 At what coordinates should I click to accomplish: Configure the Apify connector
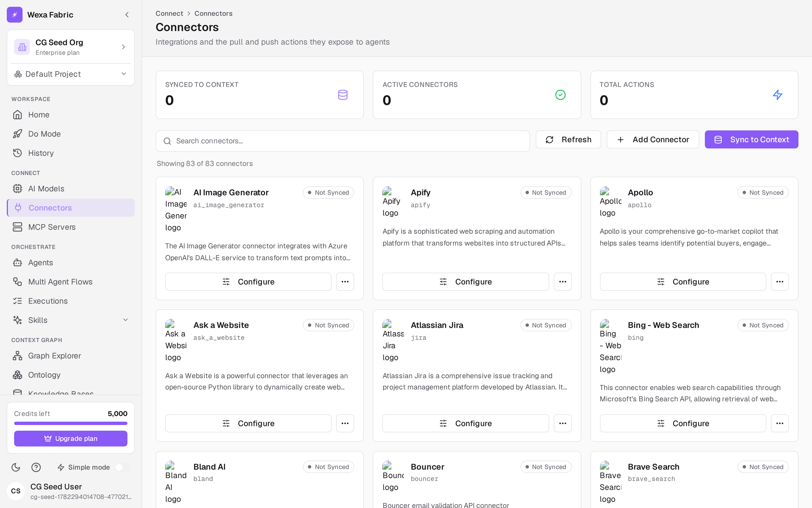pyautogui.click(x=465, y=282)
